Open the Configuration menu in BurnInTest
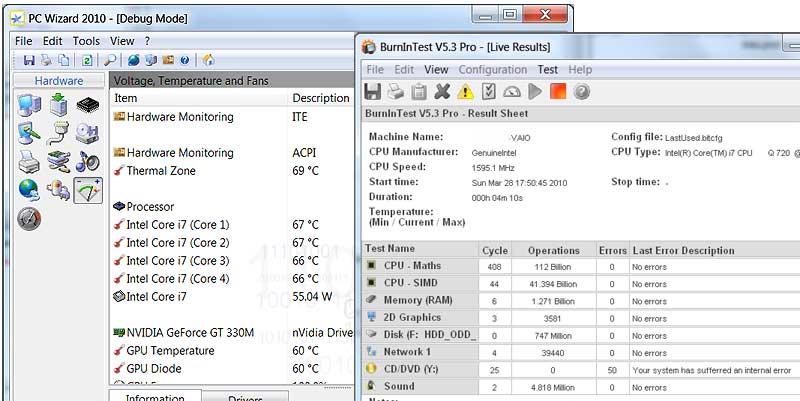This screenshot has height=401, width=800. point(493,69)
